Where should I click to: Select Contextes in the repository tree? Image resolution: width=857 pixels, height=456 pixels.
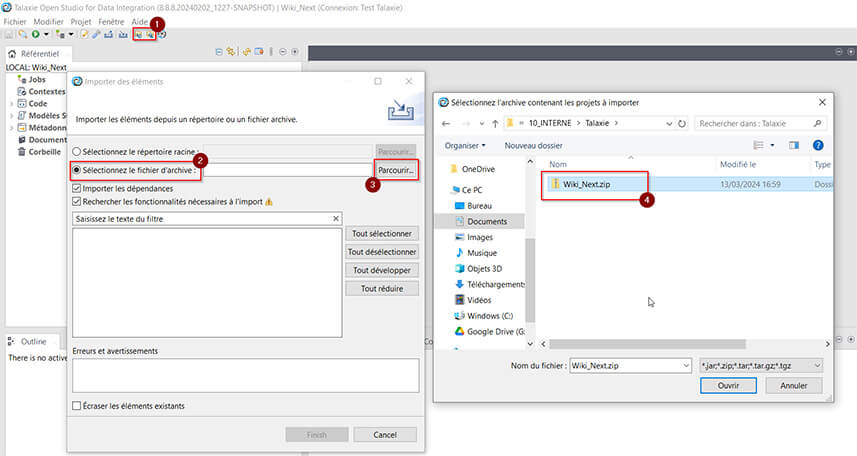click(46, 92)
